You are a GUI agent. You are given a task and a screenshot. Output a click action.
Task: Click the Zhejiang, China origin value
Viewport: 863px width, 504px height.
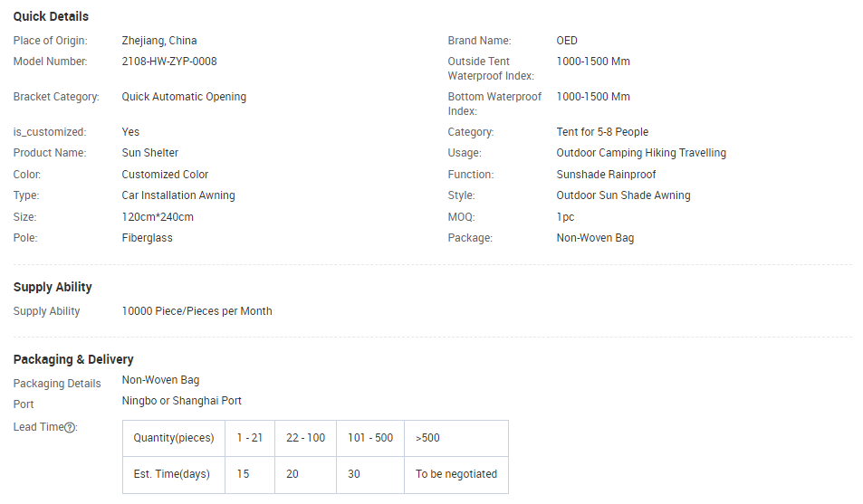tap(159, 41)
